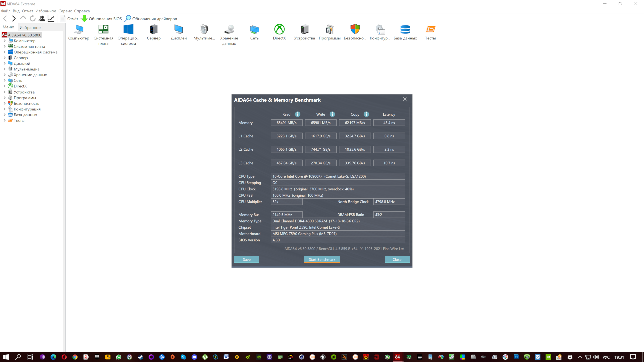Switch to the Избранное tab
Image resolution: width=644 pixels, height=362 pixels.
[x=30, y=28]
